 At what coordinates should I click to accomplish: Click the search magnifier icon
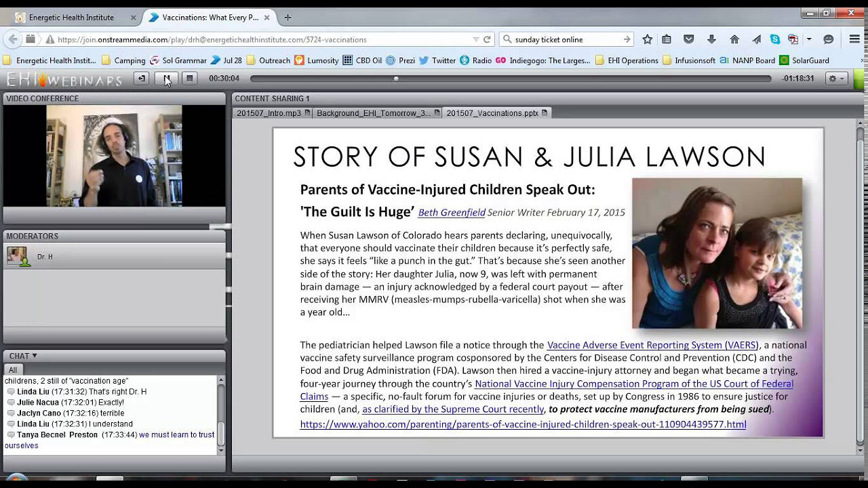click(x=507, y=39)
